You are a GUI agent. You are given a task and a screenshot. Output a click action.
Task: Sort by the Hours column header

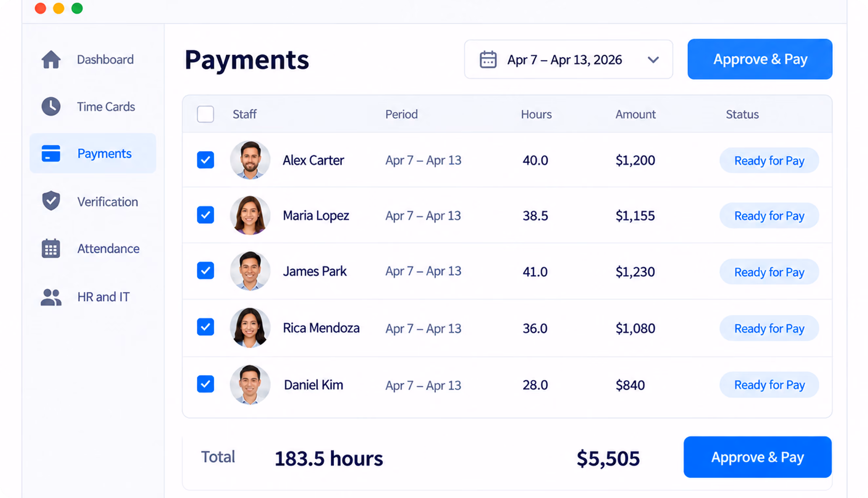point(536,114)
